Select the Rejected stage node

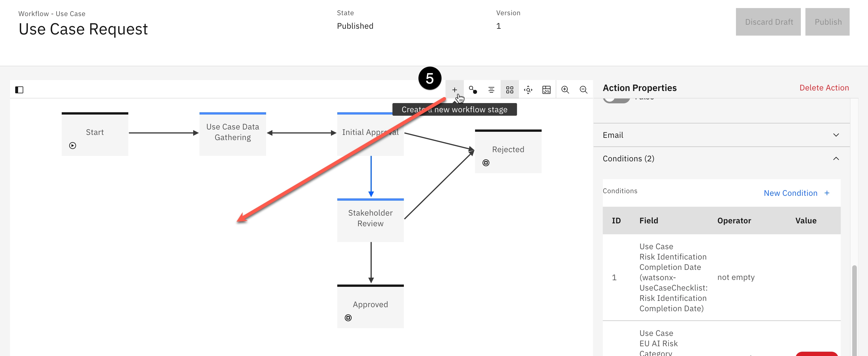(508, 151)
